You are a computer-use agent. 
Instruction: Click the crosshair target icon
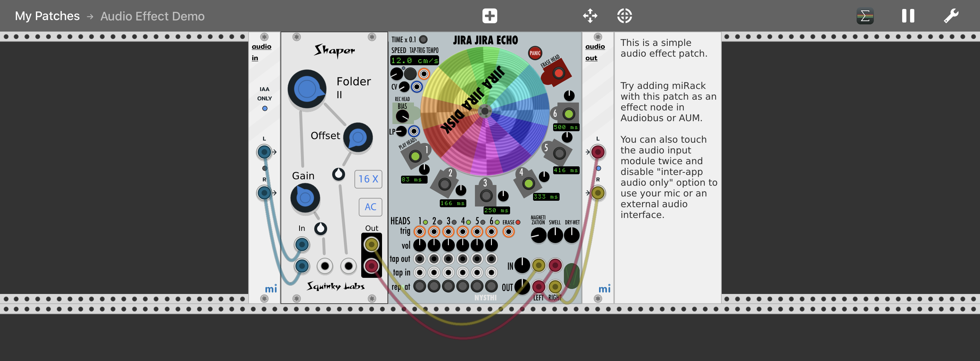pyautogui.click(x=624, y=16)
